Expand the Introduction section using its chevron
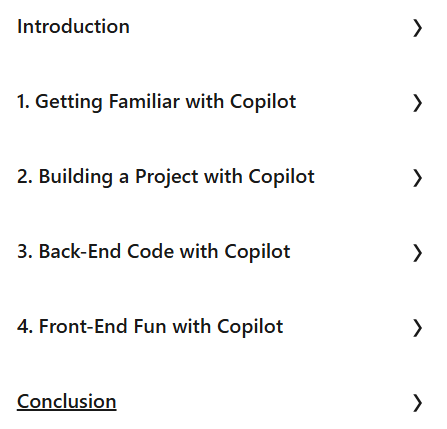Viewport: 447px width, 429px height. click(417, 28)
